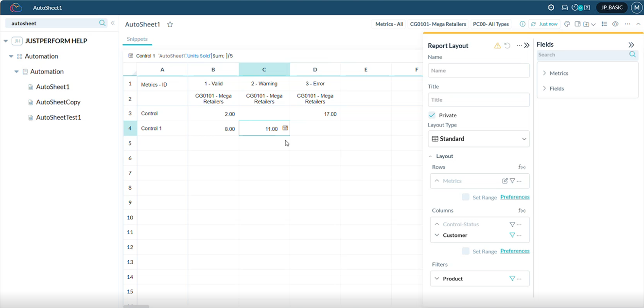The width and height of the screenshot is (644, 308).
Task: Click the undo icon in Report Layout
Action: [x=507, y=45]
